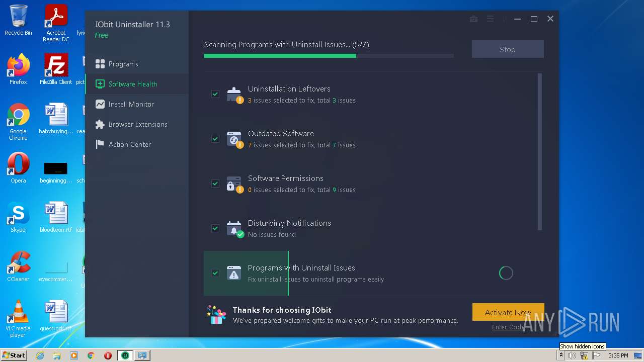Click the spinning scan indicator
The height and width of the screenshot is (362, 644).
[x=506, y=273]
